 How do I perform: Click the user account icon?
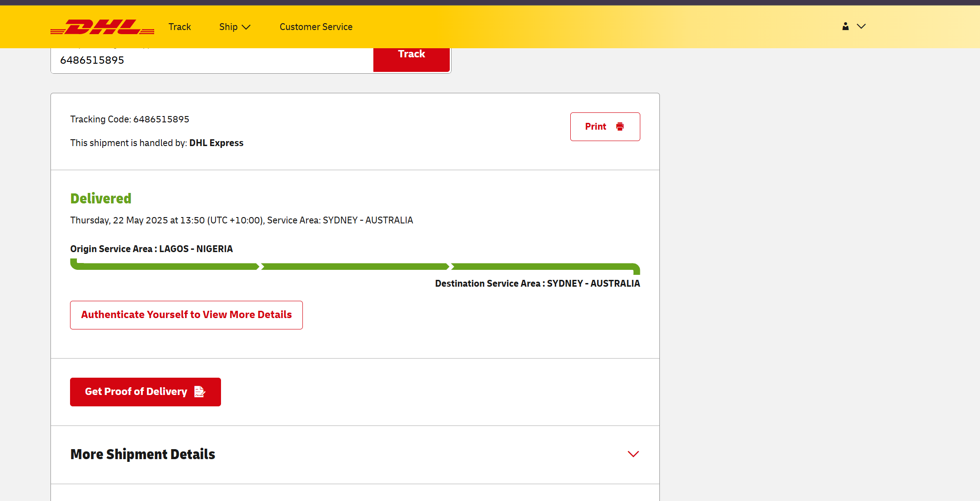pyautogui.click(x=845, y=26)
